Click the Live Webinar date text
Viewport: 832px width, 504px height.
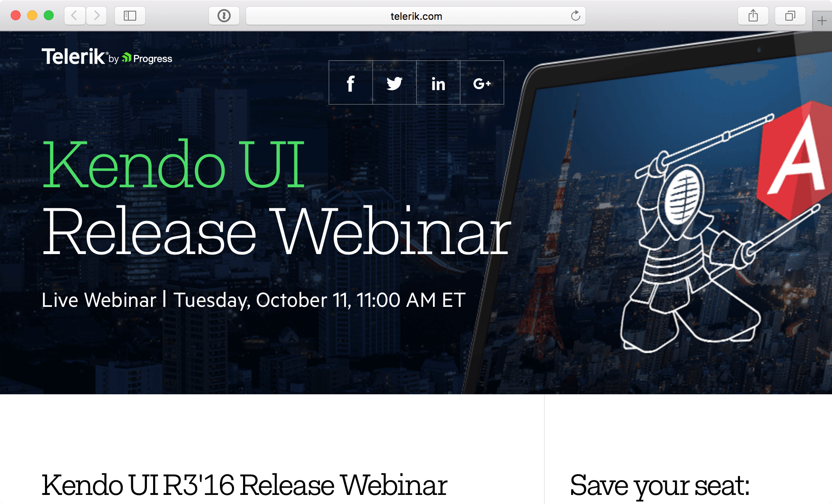pos(253,300)
